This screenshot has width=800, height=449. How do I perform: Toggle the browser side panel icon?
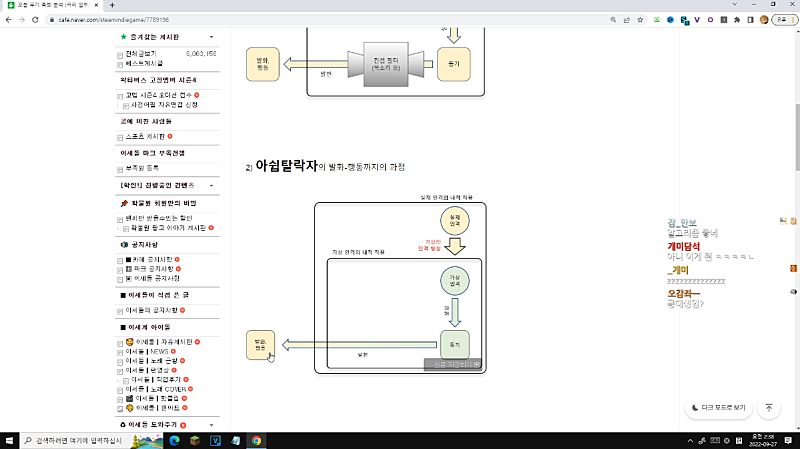[x=750, y=20]
